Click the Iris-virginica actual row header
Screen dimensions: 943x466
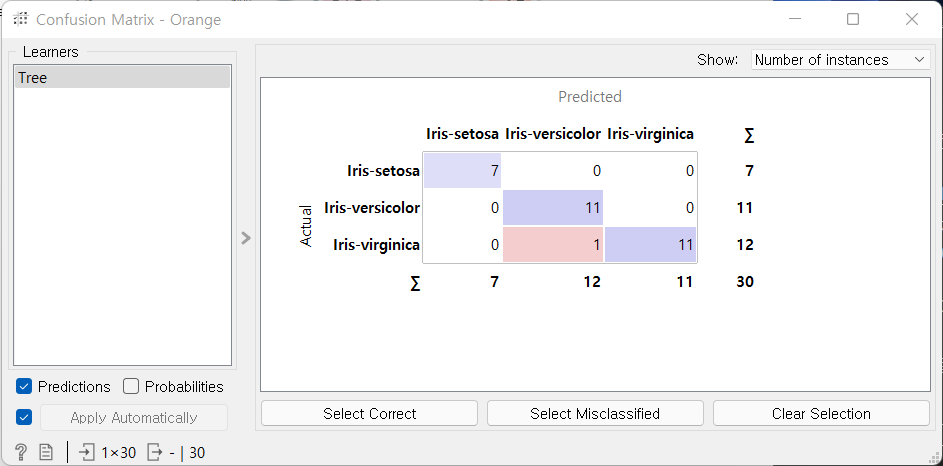[376, 244]
